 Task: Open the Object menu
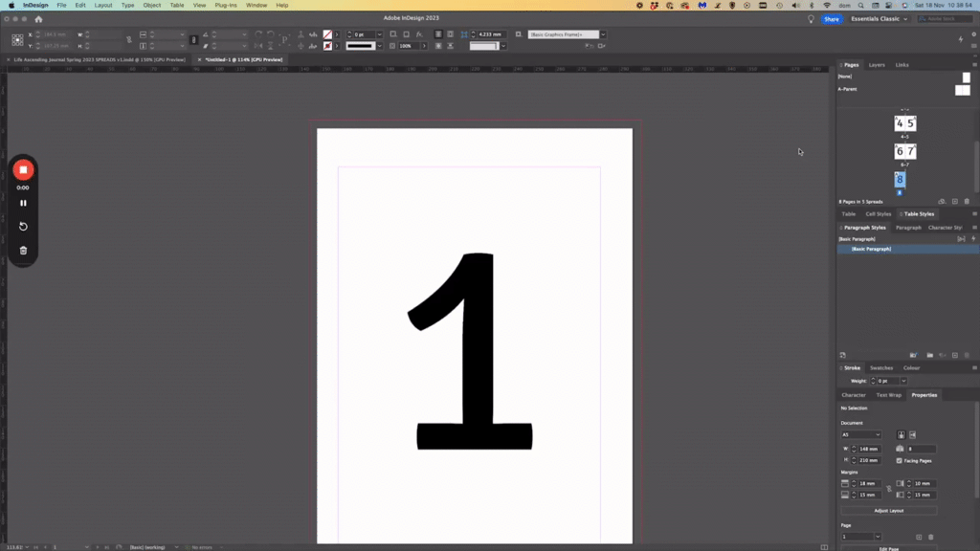coord(152,5)
